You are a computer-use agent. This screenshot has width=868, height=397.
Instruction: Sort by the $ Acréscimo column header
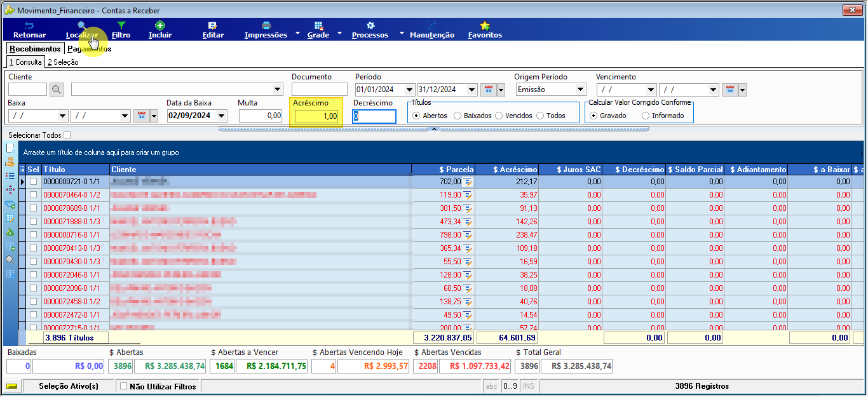(x=507, y=170)
